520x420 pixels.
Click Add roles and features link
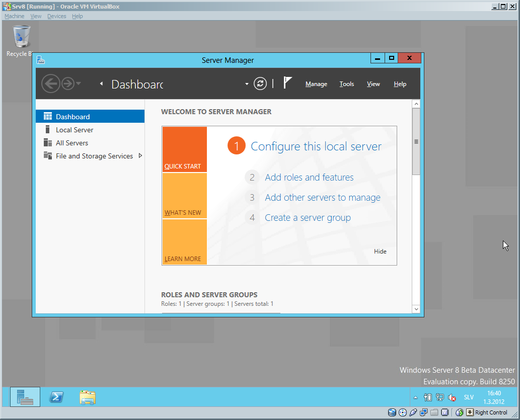pos(309,178)
